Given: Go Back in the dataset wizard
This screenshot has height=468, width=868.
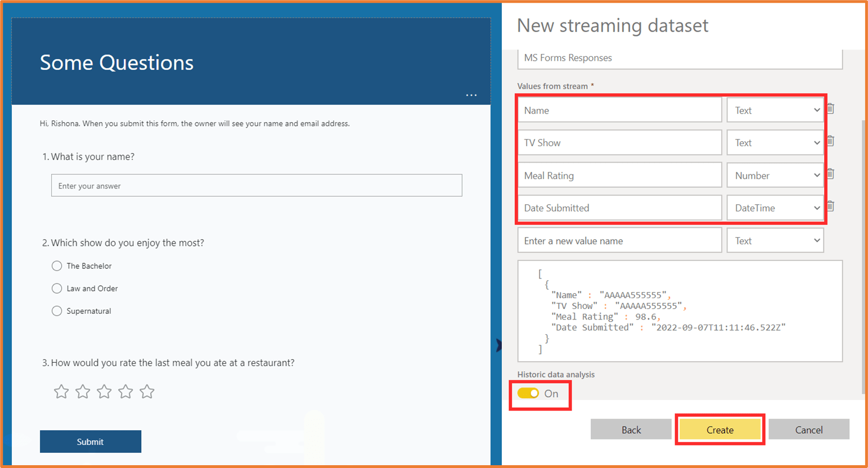Looking at the screenshot, I should pyautogui.click(x=631, y=429).
